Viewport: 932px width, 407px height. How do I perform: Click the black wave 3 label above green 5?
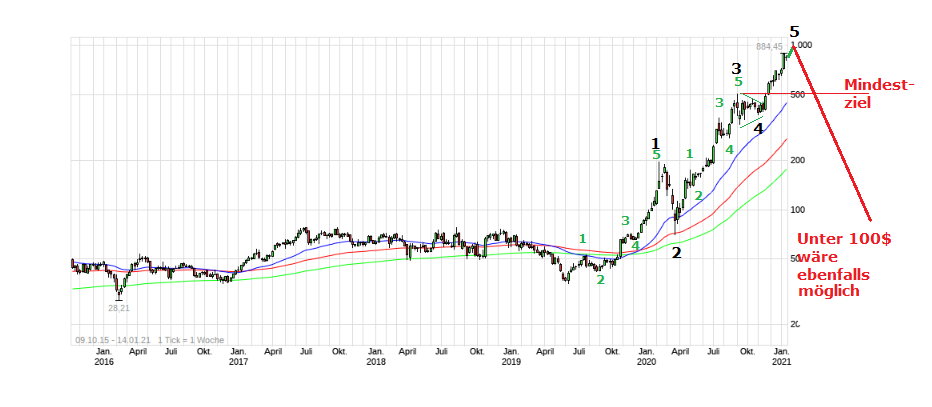(736, 68)
